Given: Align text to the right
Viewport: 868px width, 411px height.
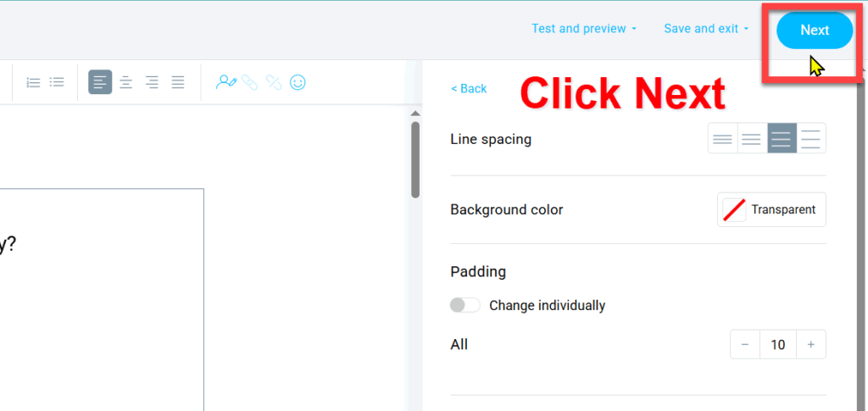Looking at the screenshot, I should coord(152,82).
